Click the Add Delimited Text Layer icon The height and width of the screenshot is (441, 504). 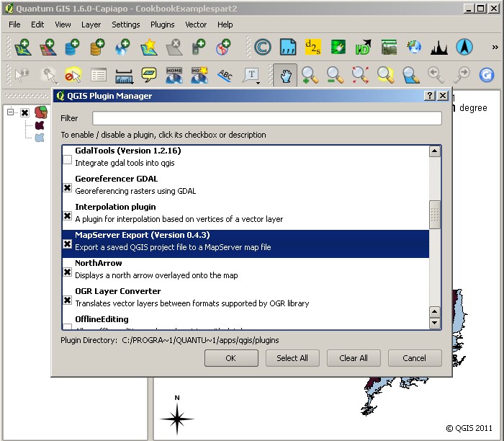click(288, 48)
